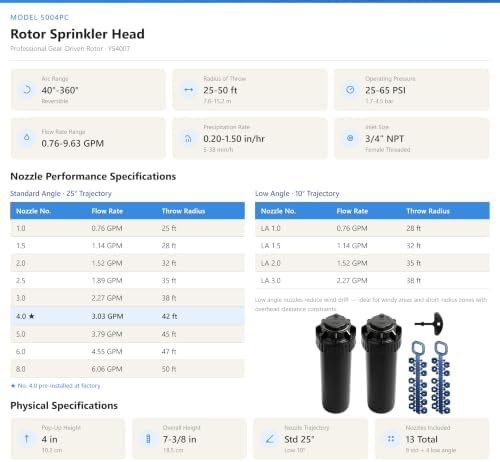Click '38 ft' in the nozzle 3.0 row

coord(169,298)
